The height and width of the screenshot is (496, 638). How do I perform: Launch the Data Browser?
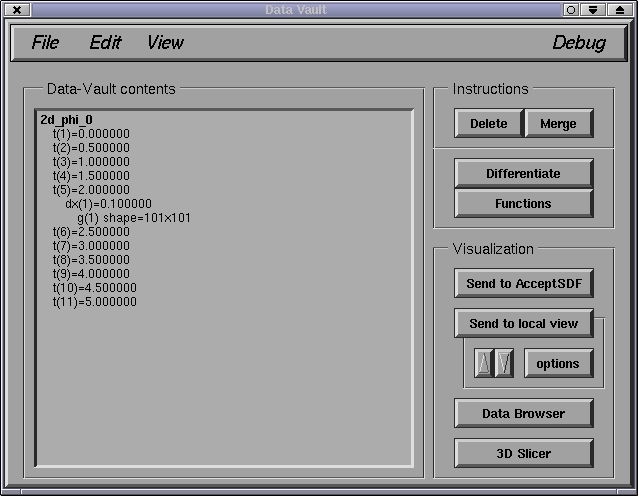coord(523,413)
